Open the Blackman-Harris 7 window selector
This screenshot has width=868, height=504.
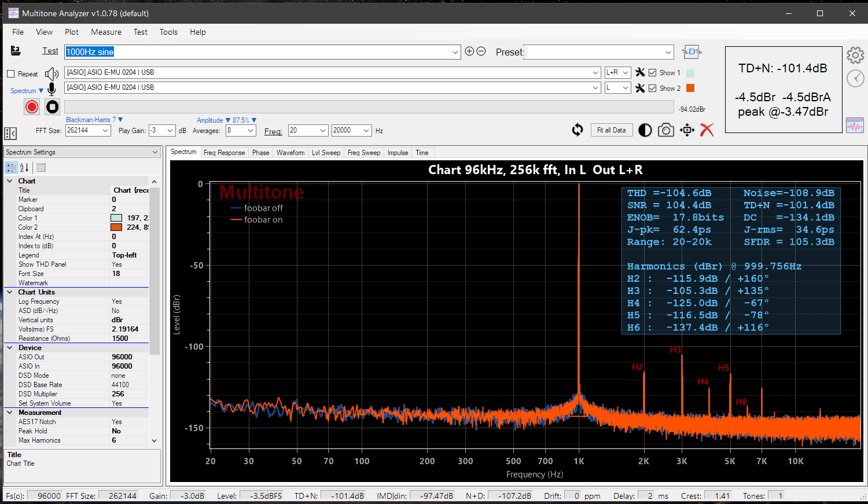click(94, 120)
